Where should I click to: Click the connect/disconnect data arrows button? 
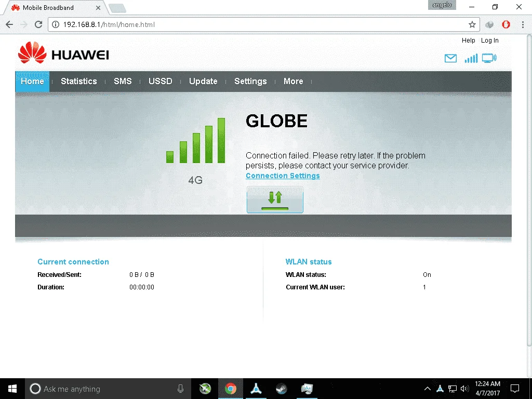click(x=275, y=199)
